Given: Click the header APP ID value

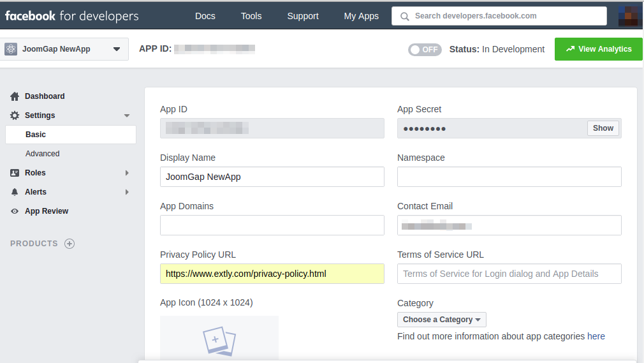Looking at the screenshot, I should click(214, 49).
